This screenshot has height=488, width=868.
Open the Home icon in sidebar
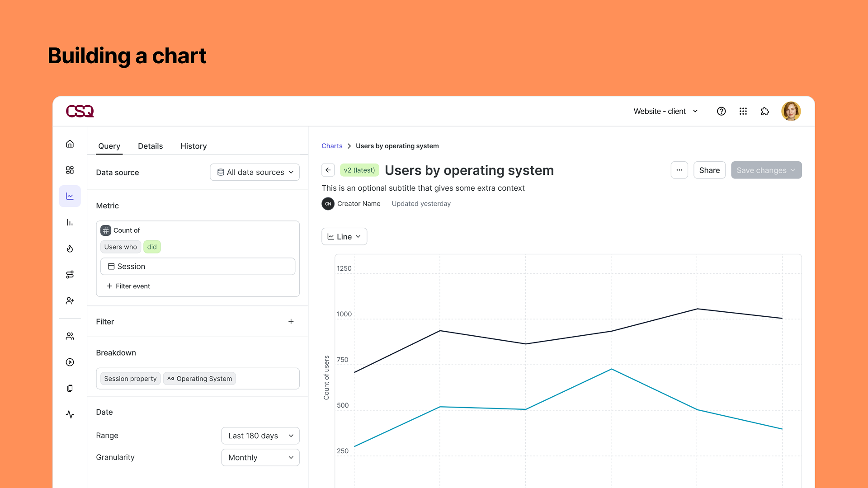tap(70, 144)
